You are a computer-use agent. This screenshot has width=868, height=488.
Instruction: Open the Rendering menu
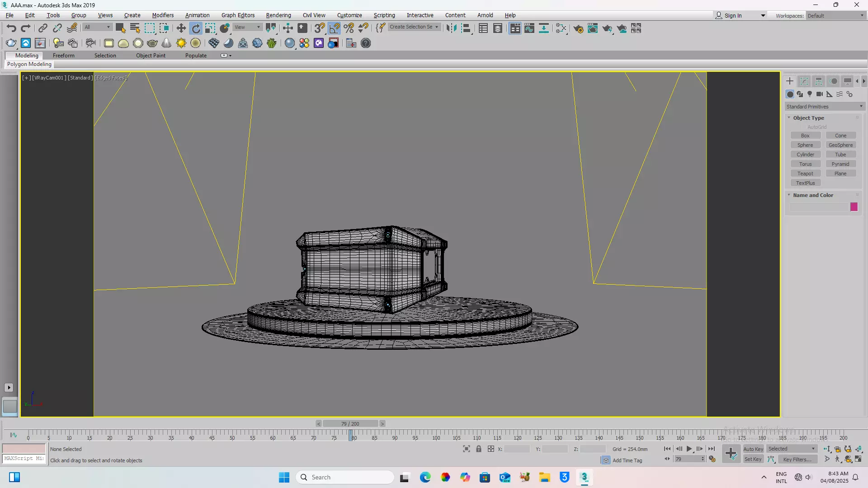pyautogui.click(x=278, y=15)
